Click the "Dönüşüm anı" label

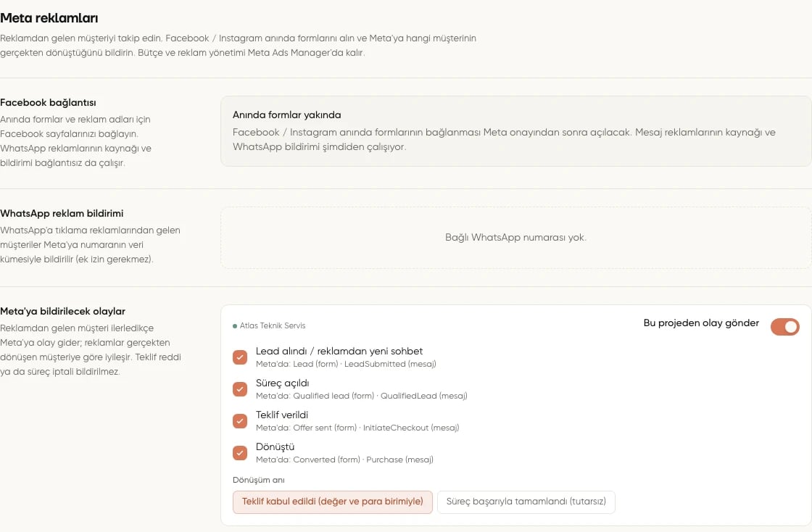[258, 480]
